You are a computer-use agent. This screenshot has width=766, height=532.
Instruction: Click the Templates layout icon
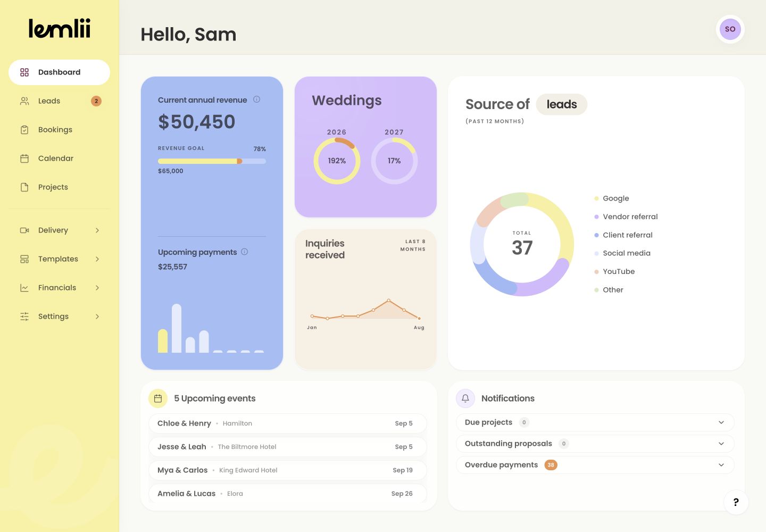tap(24, 259)
